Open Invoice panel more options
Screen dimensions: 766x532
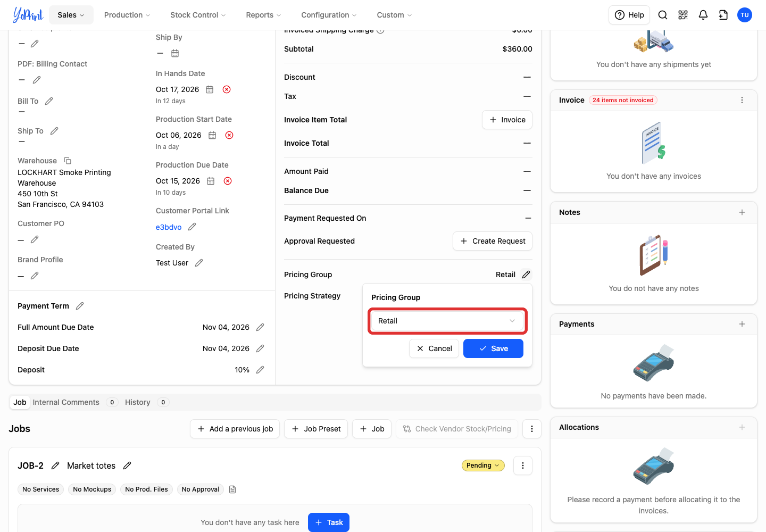(742, 100)
